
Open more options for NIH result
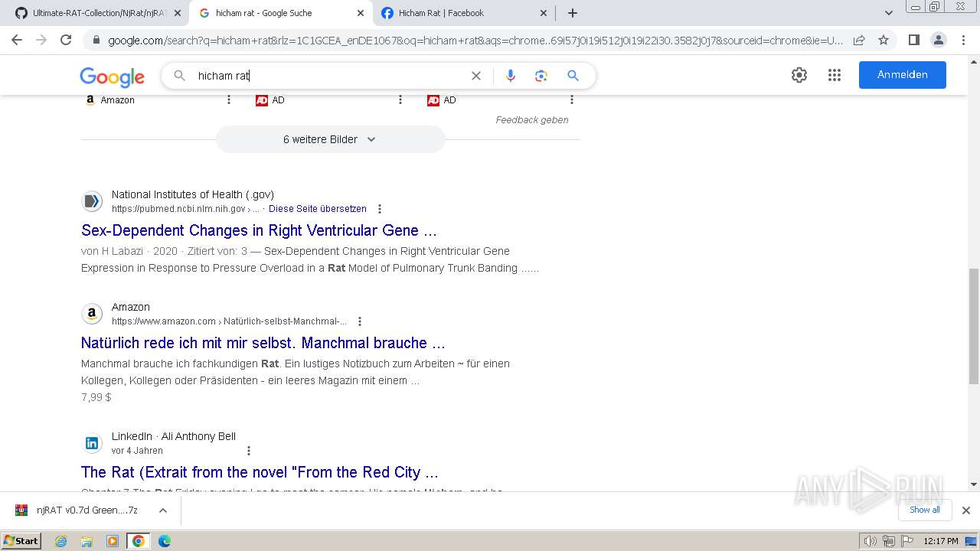[x=379, y=209]
